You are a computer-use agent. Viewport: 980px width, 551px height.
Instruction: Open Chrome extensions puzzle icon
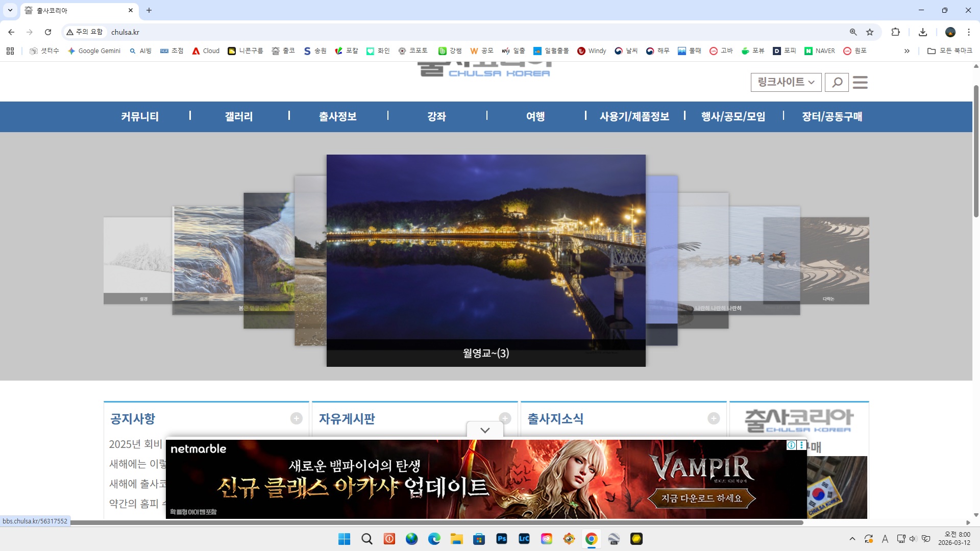[x=895, y=32]
